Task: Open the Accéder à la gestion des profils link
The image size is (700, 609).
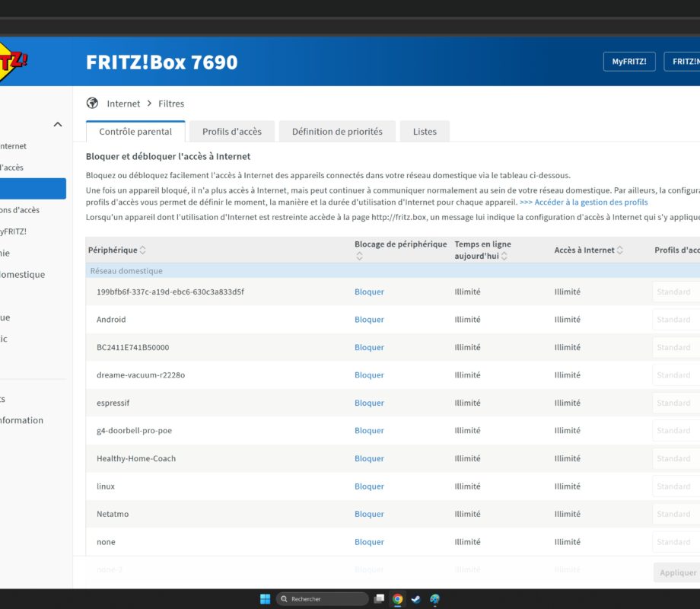Action: (x=584, y=202)
